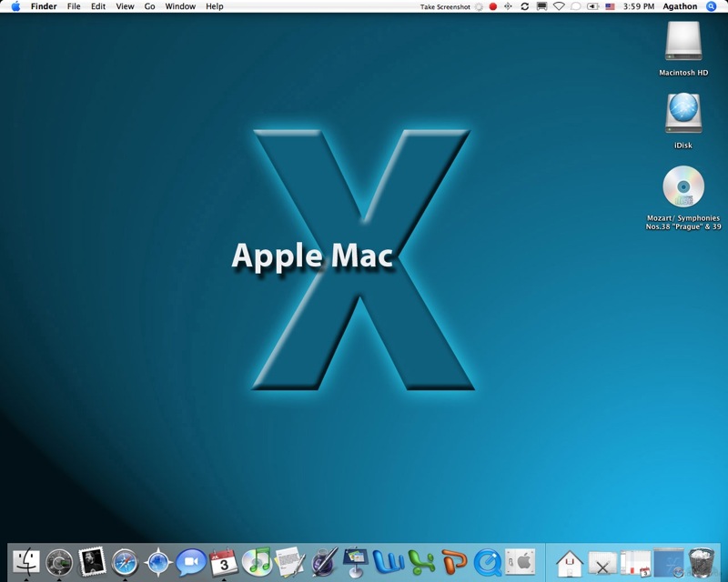Open TextEdit paper-and-pen Dock icon
The width and height of the screenshot is (728, 582).
(x=290, y=562)
